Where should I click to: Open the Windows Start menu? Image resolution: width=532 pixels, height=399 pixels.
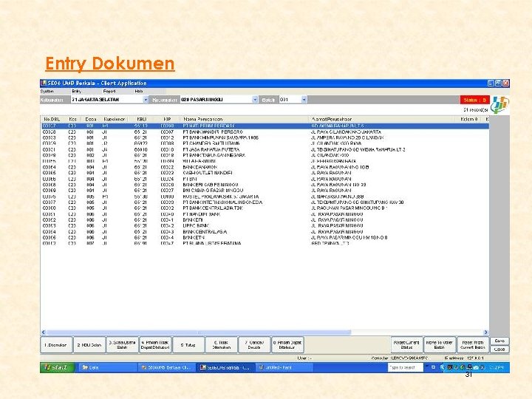58,367
